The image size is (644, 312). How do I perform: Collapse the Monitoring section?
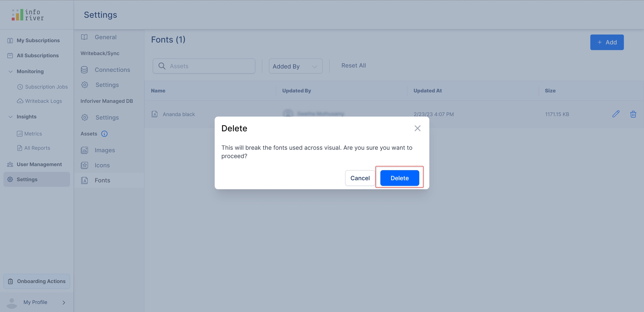point(10,72)
